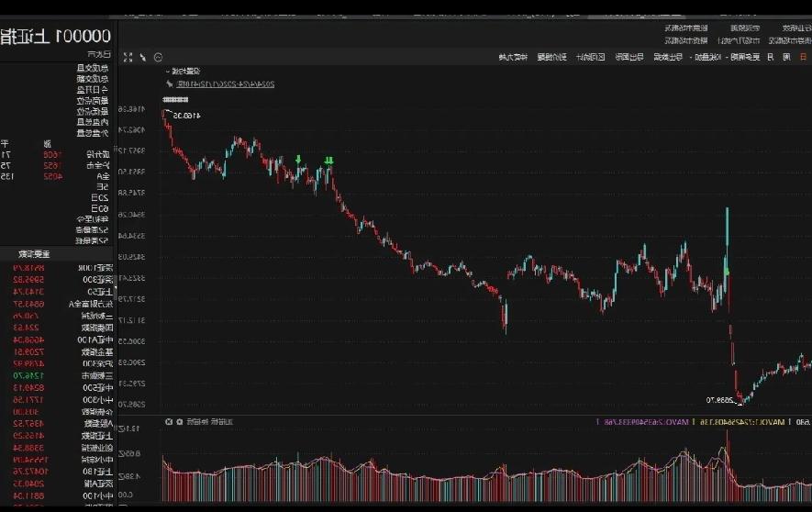This screenshot has height=512, width=812.
Task: Click the 000001 上证指数 title
Action: 55,36
